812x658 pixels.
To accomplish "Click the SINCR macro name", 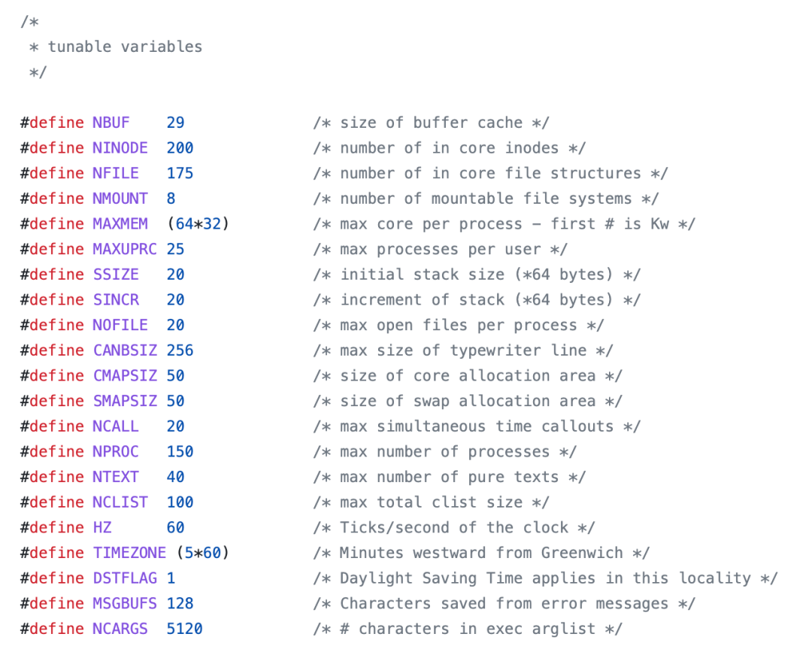I will pyautogui.click(x=116, y=299).
